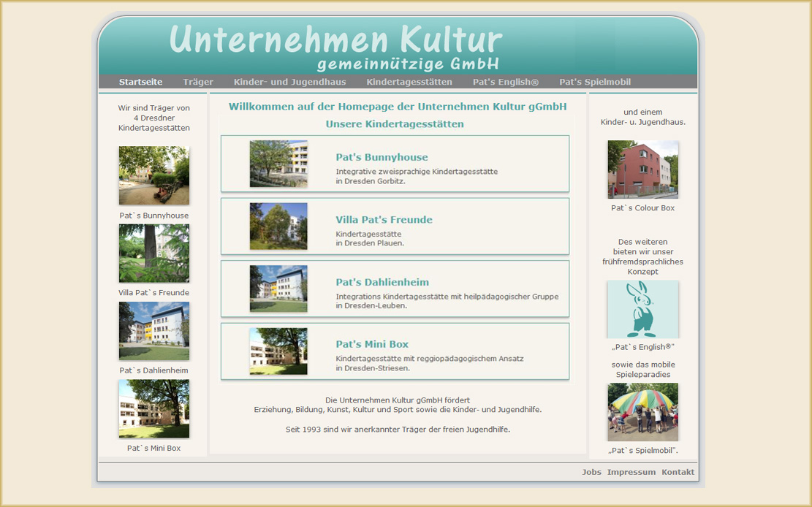Click the Villa Pat's Freunde sidebar photo
Viewport: 812px width, 507px height.
point(153,254)
